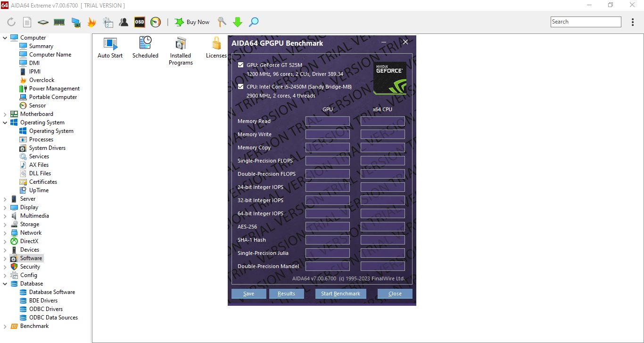This screenshot has height=343, width=644.
Task: Select Portable Computer tree item
Action: pos(53,97)
